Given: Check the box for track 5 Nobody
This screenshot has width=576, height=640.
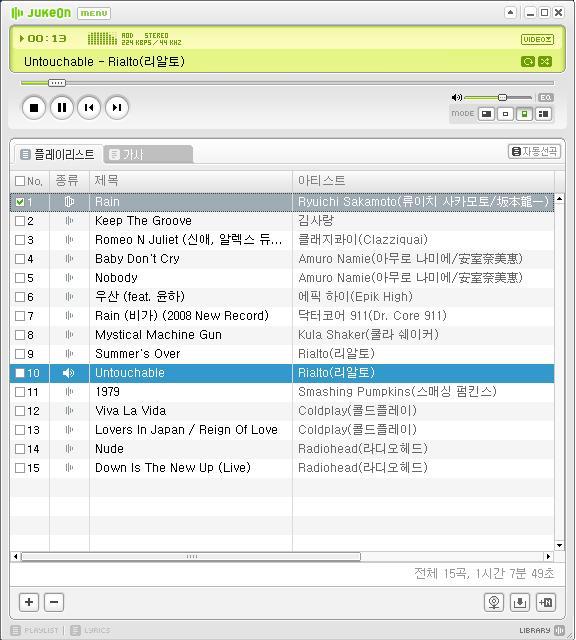Looking at the screenshot, I should (20, 278).
